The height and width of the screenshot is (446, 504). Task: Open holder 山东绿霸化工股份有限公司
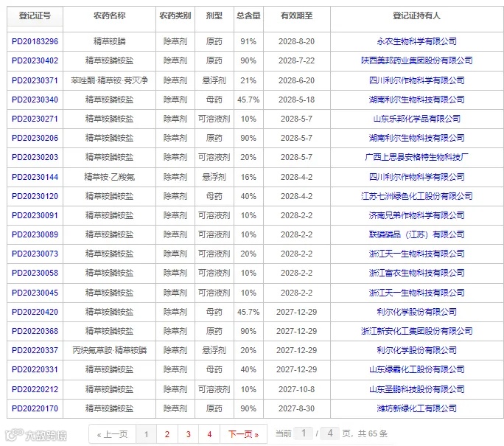[417, 370]
